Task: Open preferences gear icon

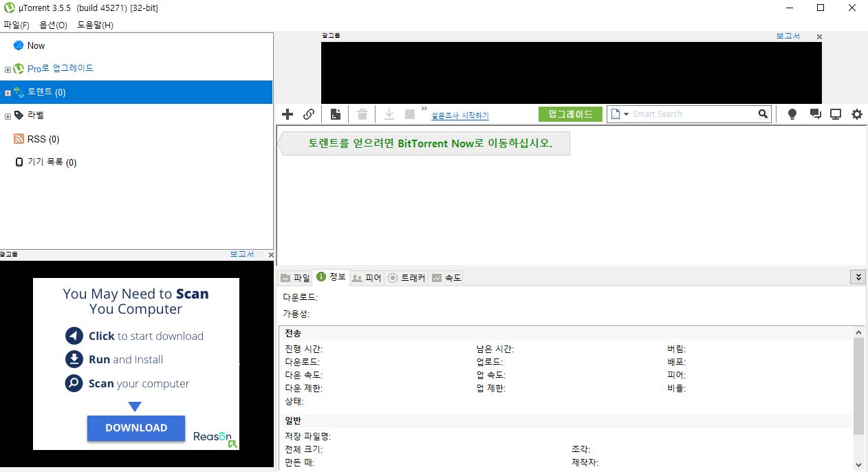Action: point(857,114)
